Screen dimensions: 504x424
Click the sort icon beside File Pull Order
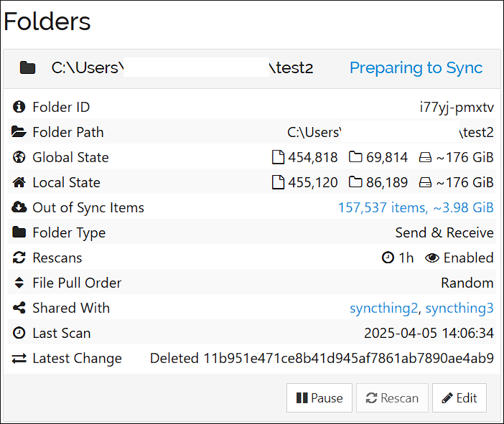pyautogui.click(x=19, y=283)
